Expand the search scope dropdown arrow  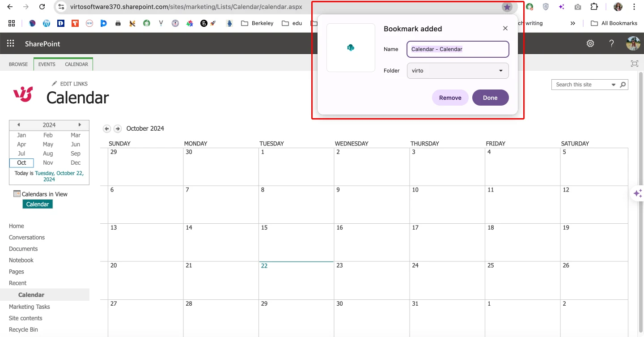pyautogui.click(x=613, y=84)
